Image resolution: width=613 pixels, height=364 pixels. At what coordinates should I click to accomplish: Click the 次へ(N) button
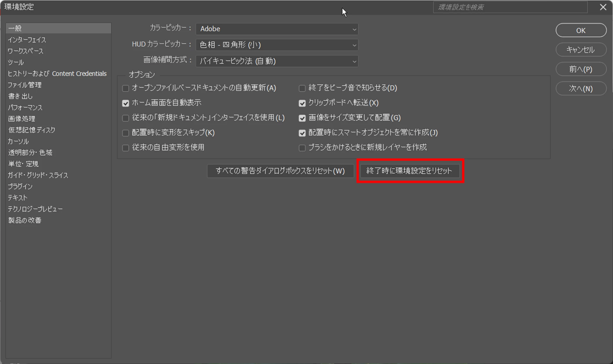(x=581, y=88)
